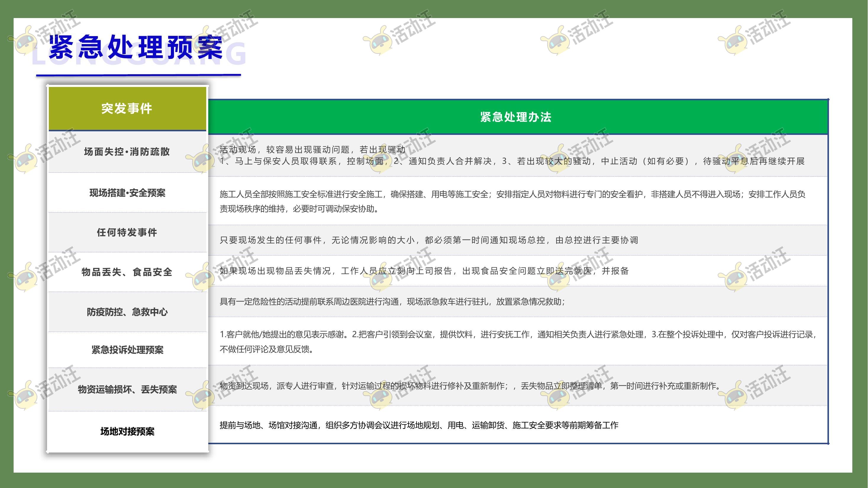Select the 防疫防控、急救中心 row label
This screenshot has width=868, height=488.
(x=127, y=312)
